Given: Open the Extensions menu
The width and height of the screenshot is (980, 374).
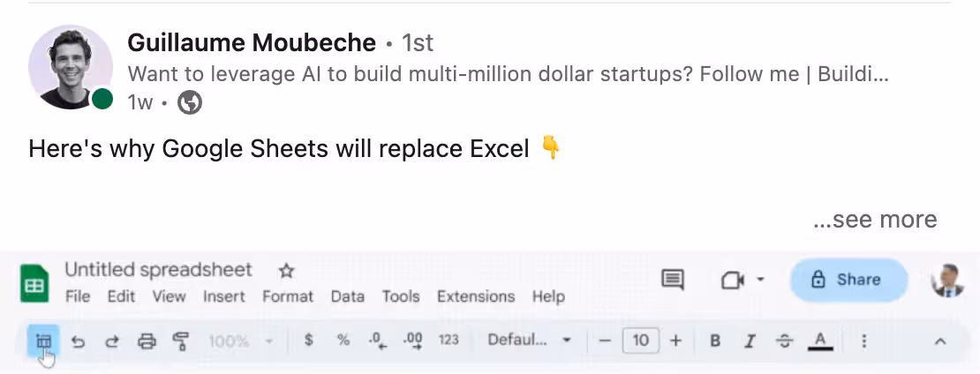Looking at the screenshot, I should click(x=476, y=296).
